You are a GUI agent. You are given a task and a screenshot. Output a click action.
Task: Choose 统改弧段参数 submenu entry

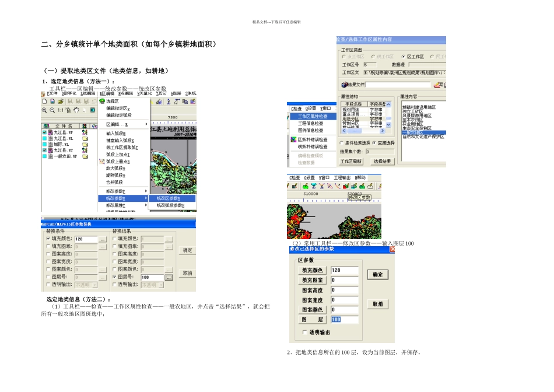coord(171,205)
